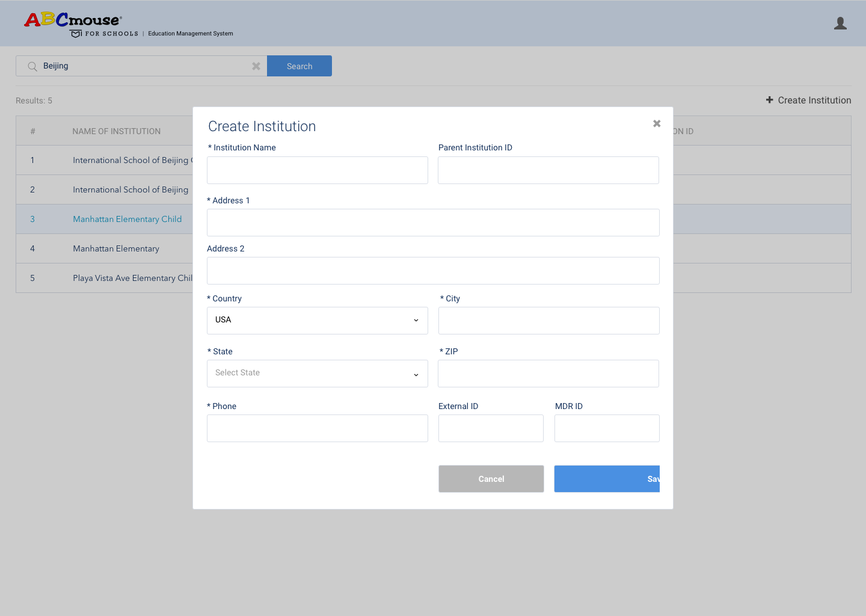This screenshot has width=866, height=616.
Task: Clear the Beijing search text
Action: click(x=256, y=66)
